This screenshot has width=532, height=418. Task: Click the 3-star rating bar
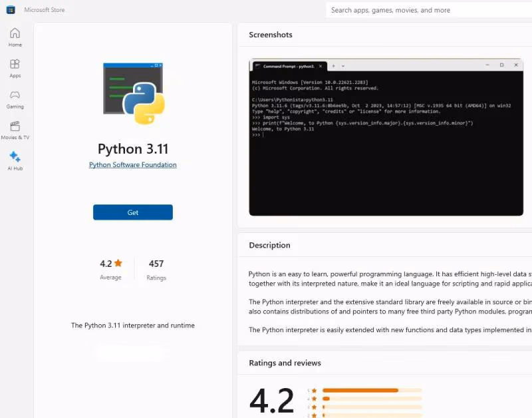372,407
